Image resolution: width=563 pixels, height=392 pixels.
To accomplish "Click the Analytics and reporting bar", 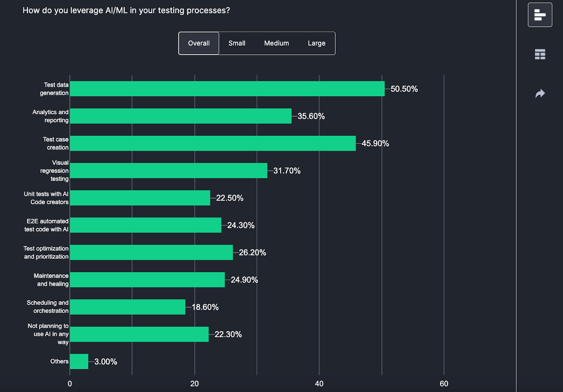I will click(x=179, y=116).
